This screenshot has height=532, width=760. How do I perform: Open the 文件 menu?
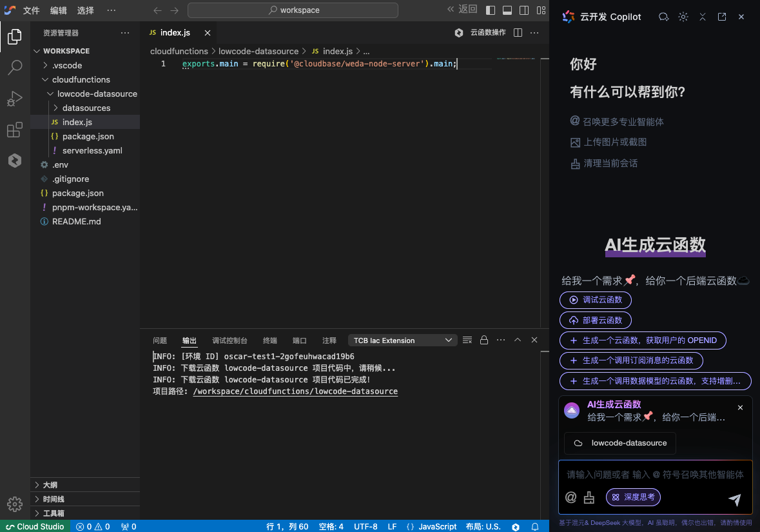point(32,10)
